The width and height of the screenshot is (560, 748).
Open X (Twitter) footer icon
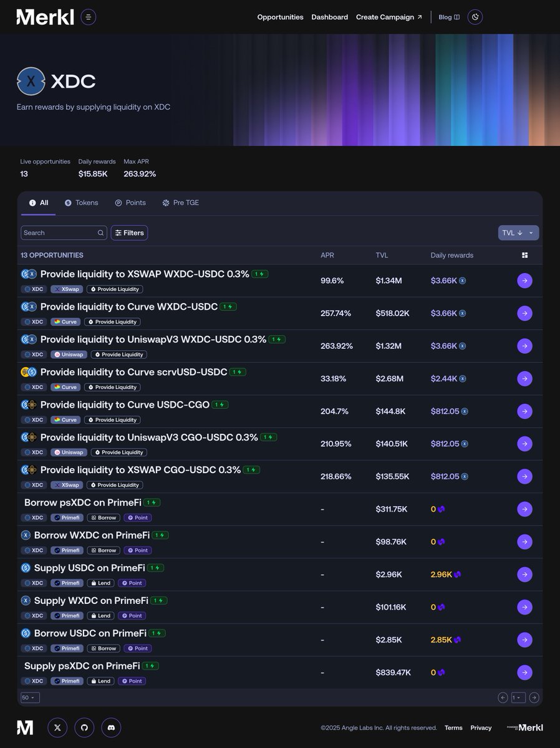point(57,727)
